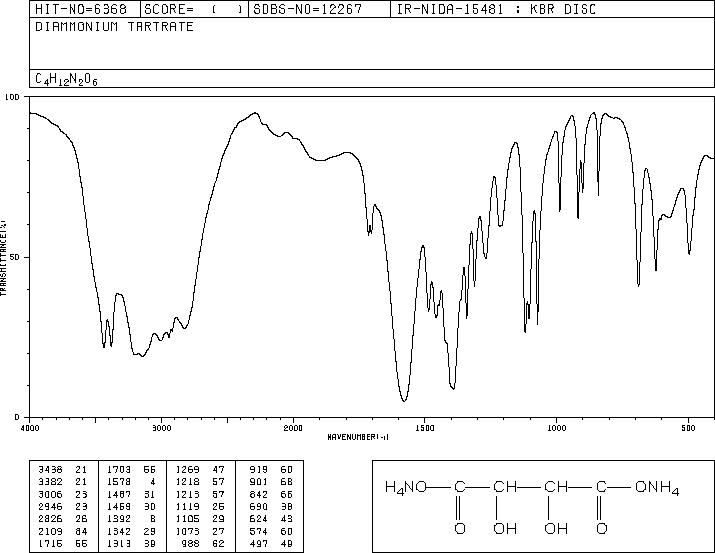Click peak 842 in the last column
The width and height of the screenshot is (715, 553).
click(x=259, y=494)
